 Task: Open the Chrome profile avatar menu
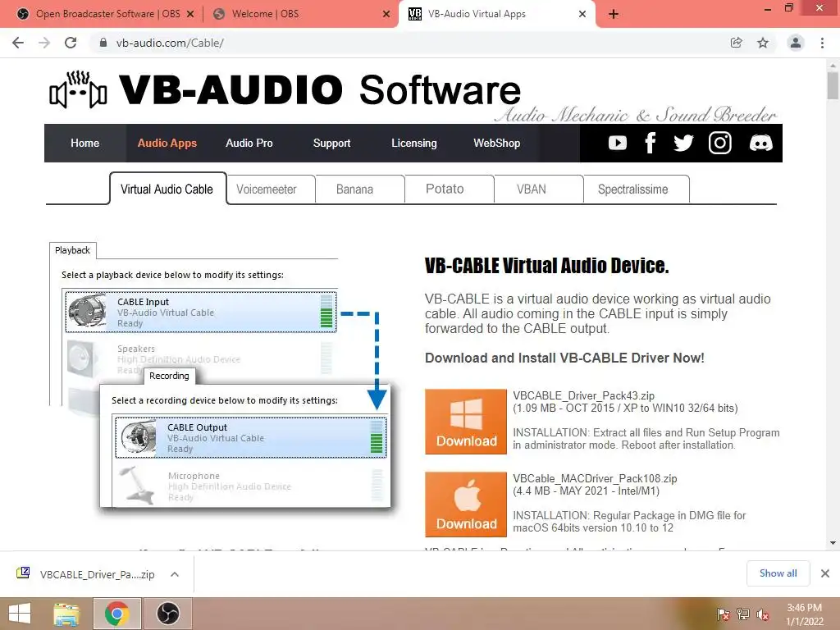(x=796, y=43)
